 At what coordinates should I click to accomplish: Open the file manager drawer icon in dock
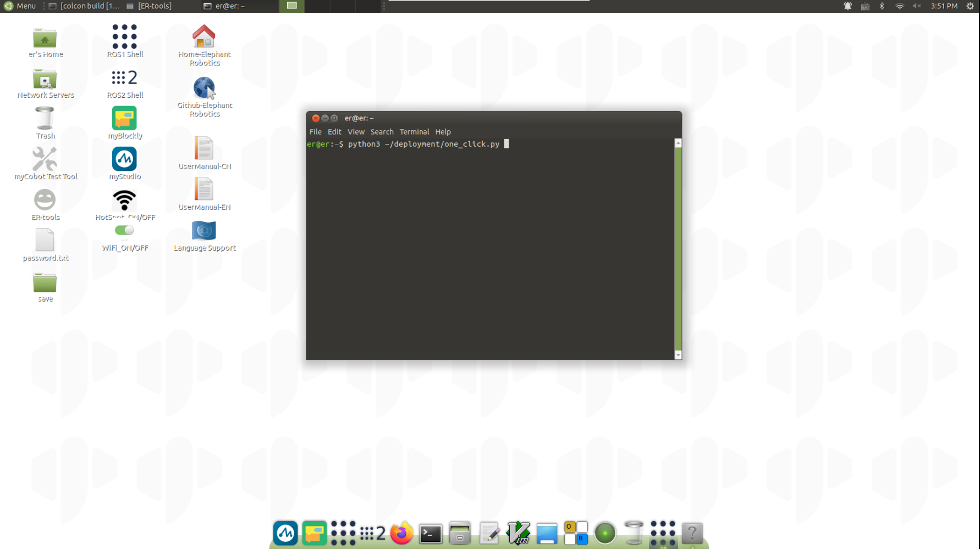coord(460,533)
